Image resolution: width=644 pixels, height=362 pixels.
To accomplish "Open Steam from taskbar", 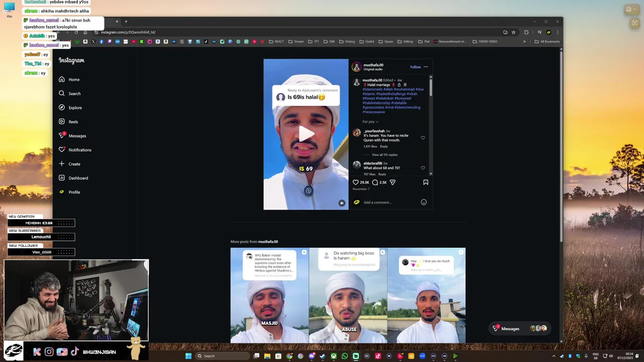I will click(x=323, y=356).
